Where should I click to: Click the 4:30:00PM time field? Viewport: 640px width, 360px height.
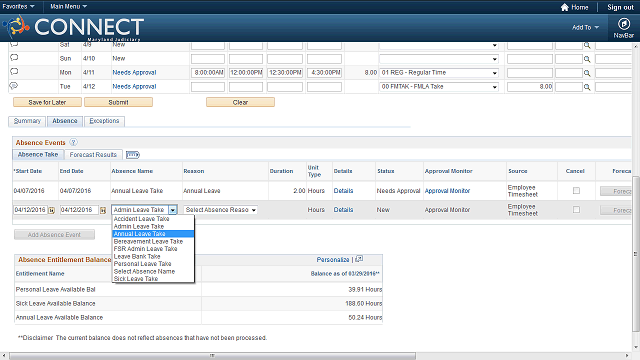click(324, 73)
